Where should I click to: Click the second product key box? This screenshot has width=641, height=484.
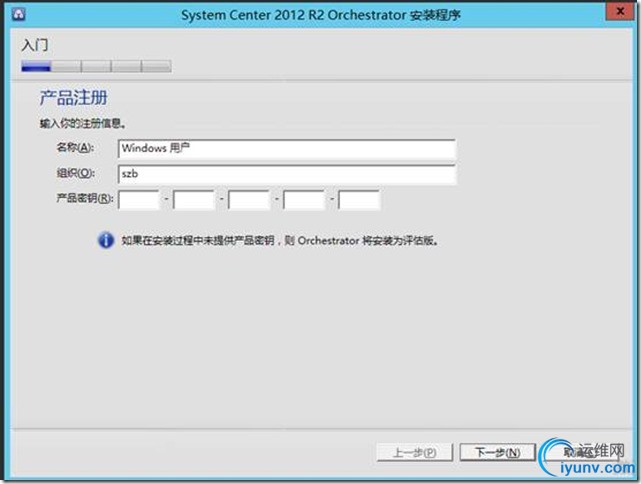(194, 200)
